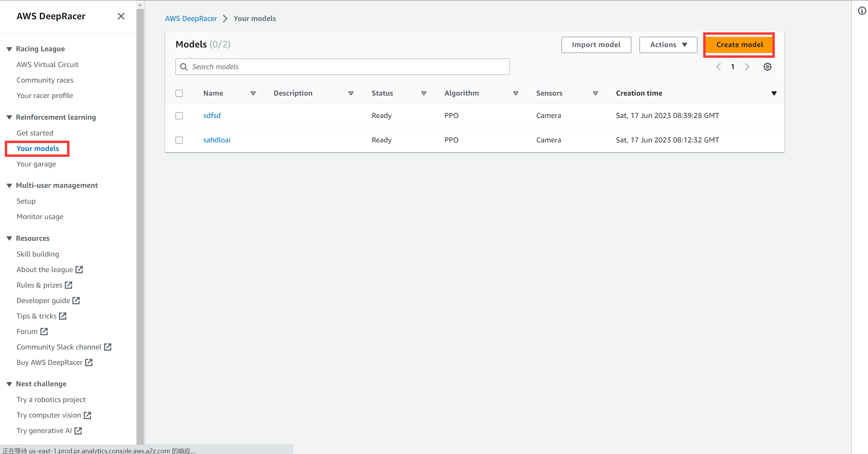Click the Creation time column header
The image size is (868, 454).
pos(639,93)
